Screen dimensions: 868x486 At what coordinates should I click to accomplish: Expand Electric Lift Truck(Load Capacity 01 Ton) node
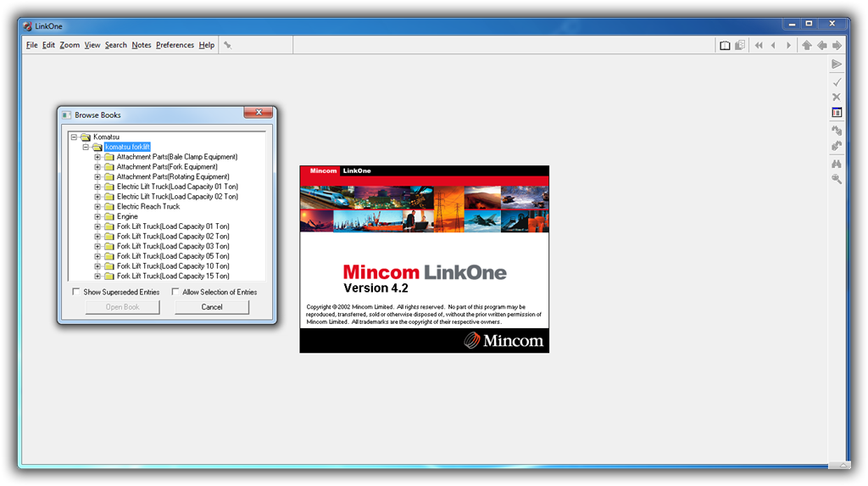click(97, 187)
